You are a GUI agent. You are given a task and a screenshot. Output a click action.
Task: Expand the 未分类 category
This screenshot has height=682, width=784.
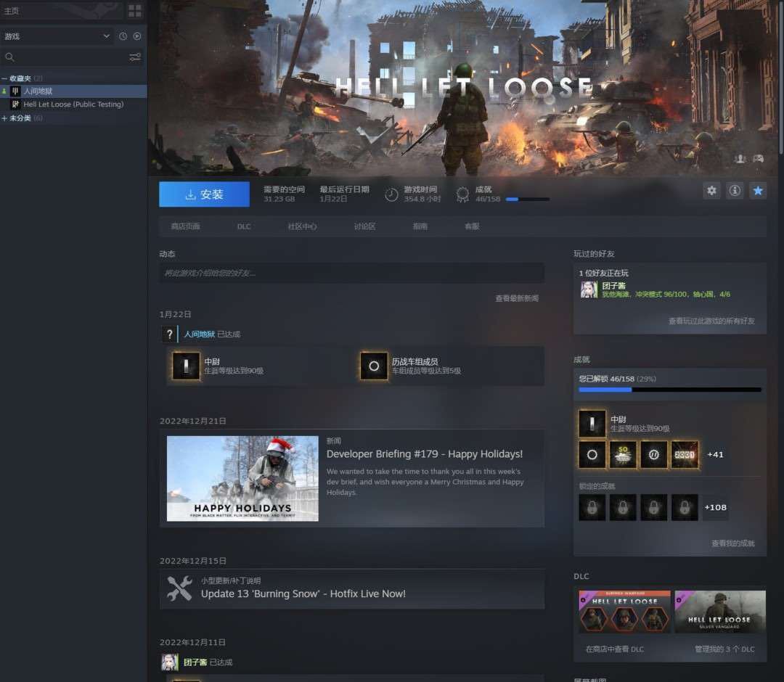(4, 118)
